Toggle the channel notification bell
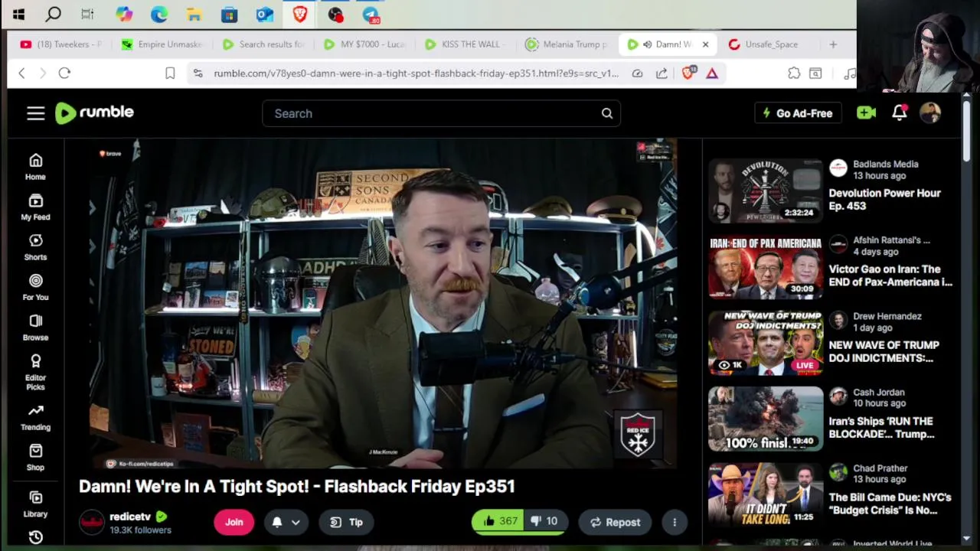Image resolution: width=980 pixels, height=551 pixels. [x=277, y=522]
